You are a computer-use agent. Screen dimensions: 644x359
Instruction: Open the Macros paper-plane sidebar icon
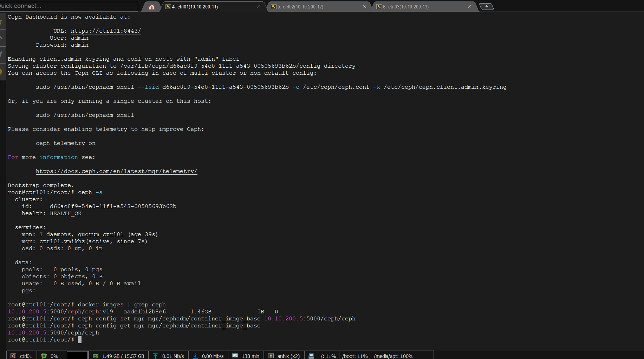point(2,54)
